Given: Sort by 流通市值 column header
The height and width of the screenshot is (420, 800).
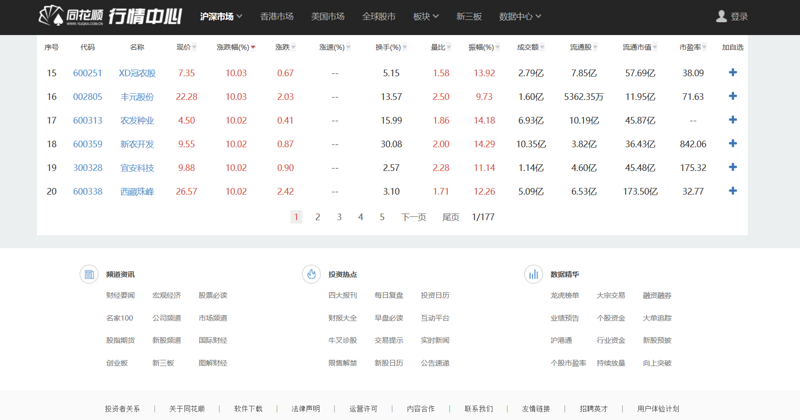Looking at the screenshot, I should 640,47.
